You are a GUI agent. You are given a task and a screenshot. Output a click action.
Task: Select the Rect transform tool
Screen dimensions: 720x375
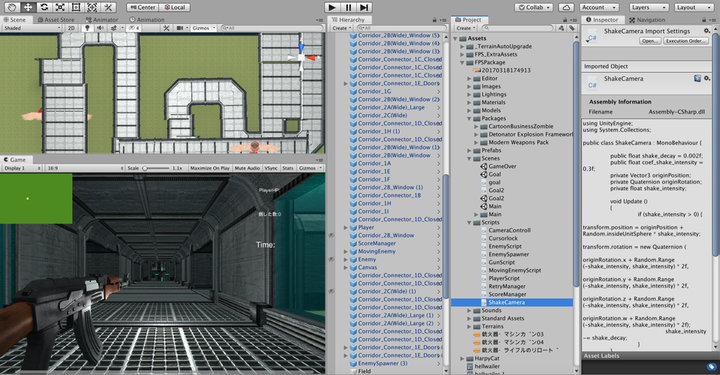(76, 7)
